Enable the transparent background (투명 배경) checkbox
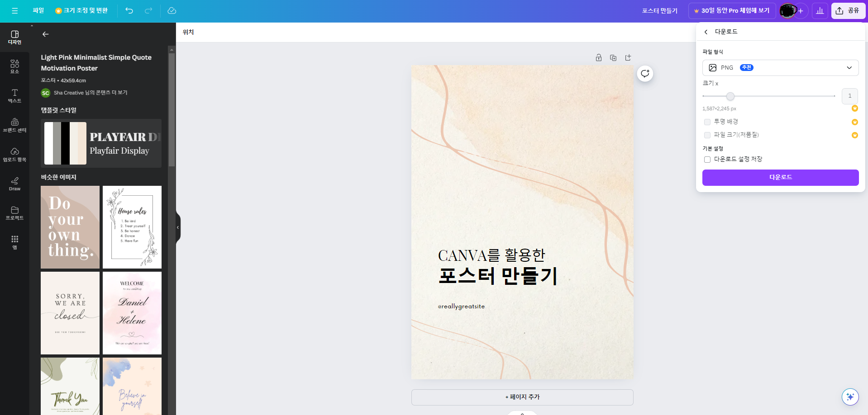Screen dimensions: 868x415 point(707,122)
